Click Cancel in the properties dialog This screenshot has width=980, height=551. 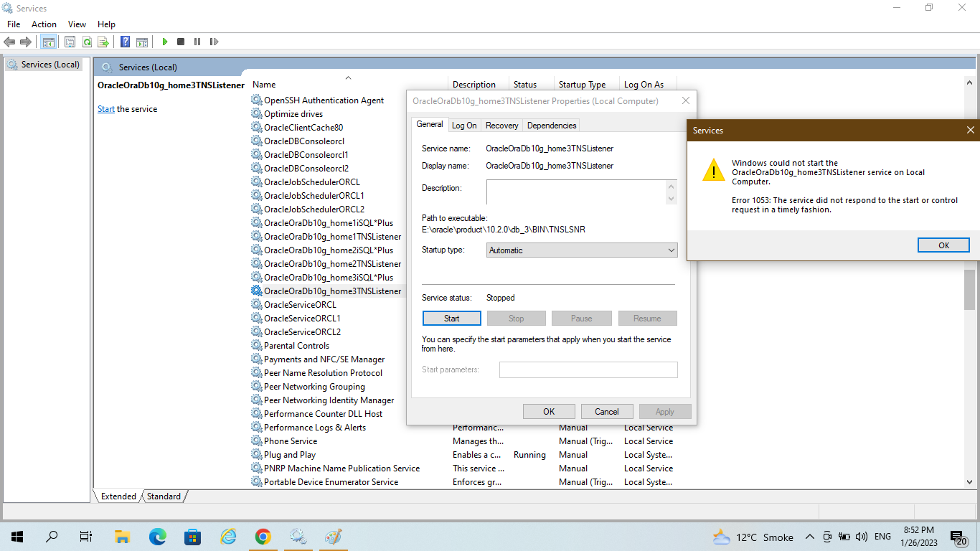607,412
